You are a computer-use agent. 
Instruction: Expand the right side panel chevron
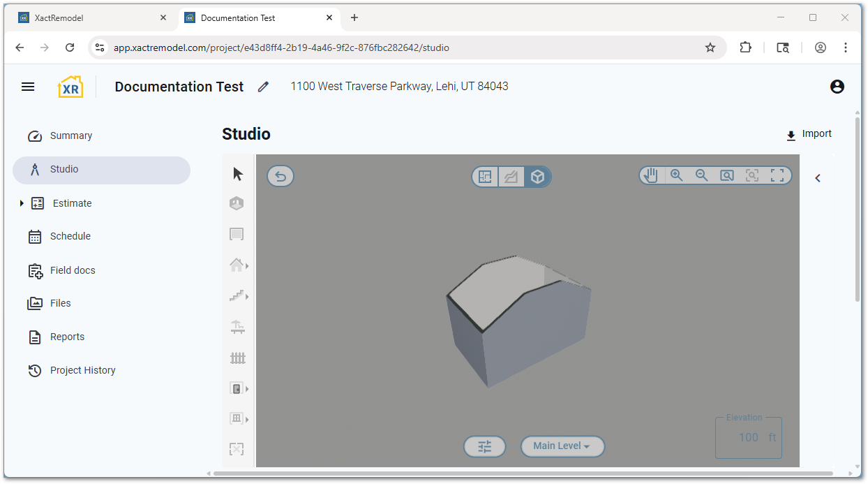pyautogui.click(x=818, y=178)
